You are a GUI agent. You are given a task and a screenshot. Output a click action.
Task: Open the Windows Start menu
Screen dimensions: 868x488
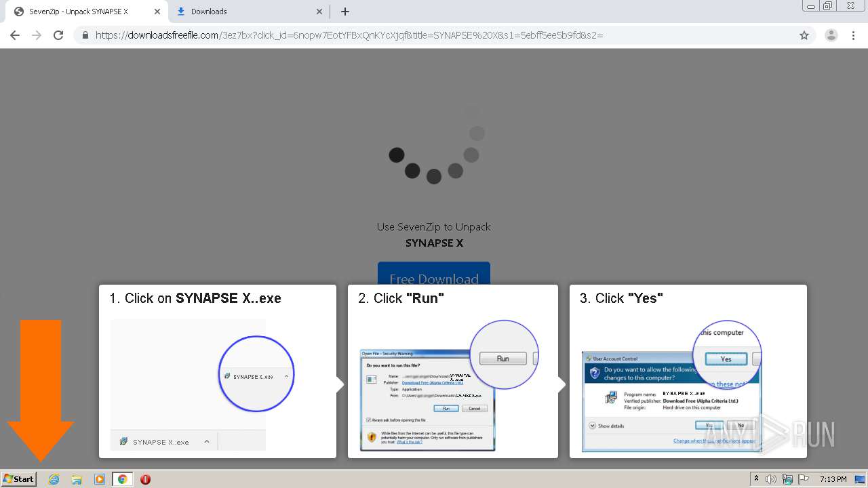click(19, 479)
